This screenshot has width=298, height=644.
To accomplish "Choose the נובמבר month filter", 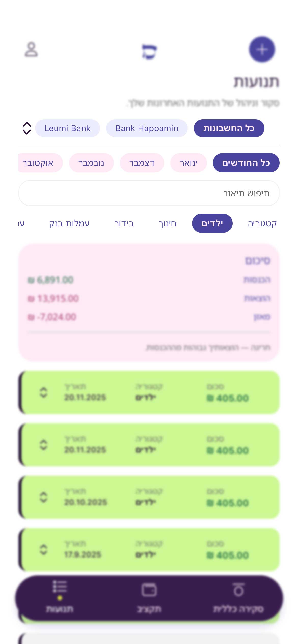I will (91, 163).
